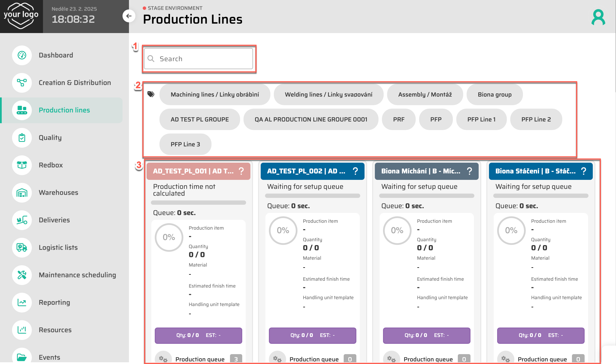Click the Dashboard gauge icon
Image resolution: width=616 pixels, height=364 pixels.
22,55
